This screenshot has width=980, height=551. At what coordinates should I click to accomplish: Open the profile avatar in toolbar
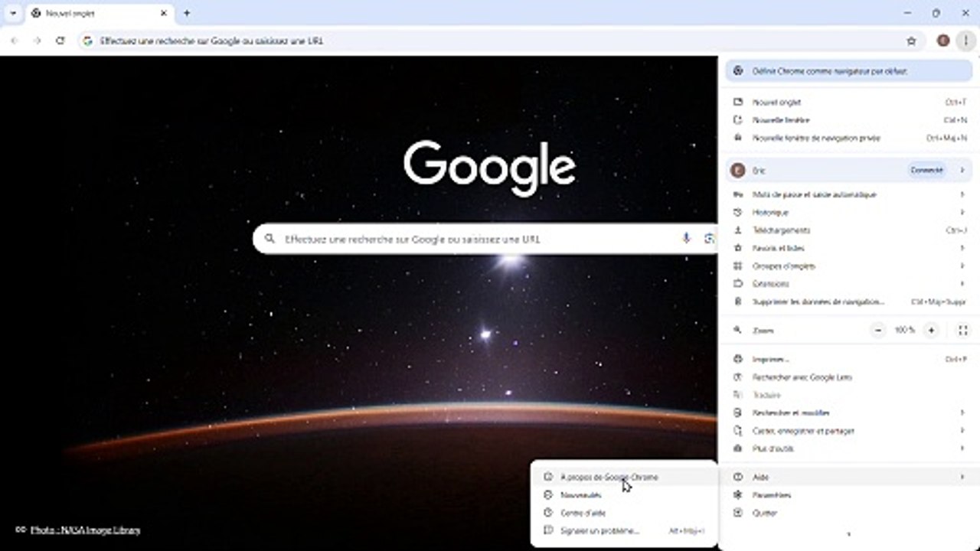point(943,41)
